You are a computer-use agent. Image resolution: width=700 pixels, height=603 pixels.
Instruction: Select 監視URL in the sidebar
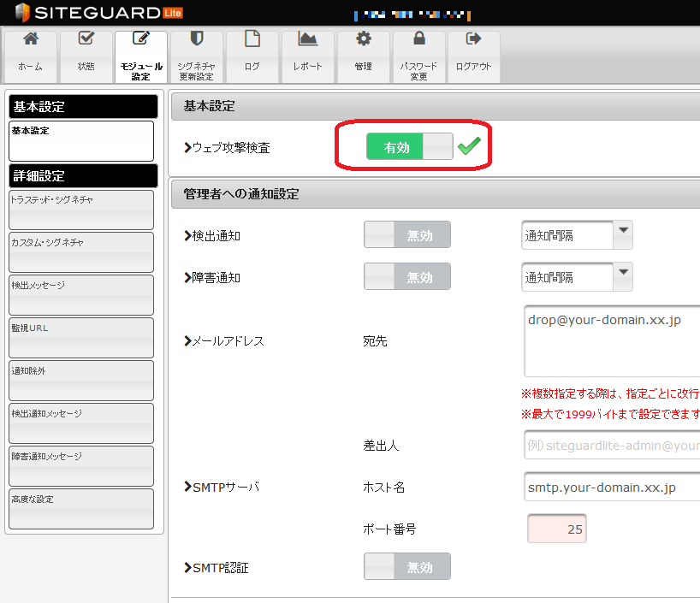click(80, 337)
